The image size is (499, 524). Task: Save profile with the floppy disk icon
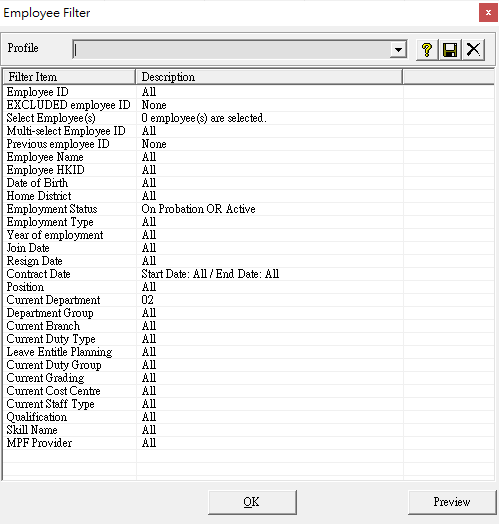[450, 50]
